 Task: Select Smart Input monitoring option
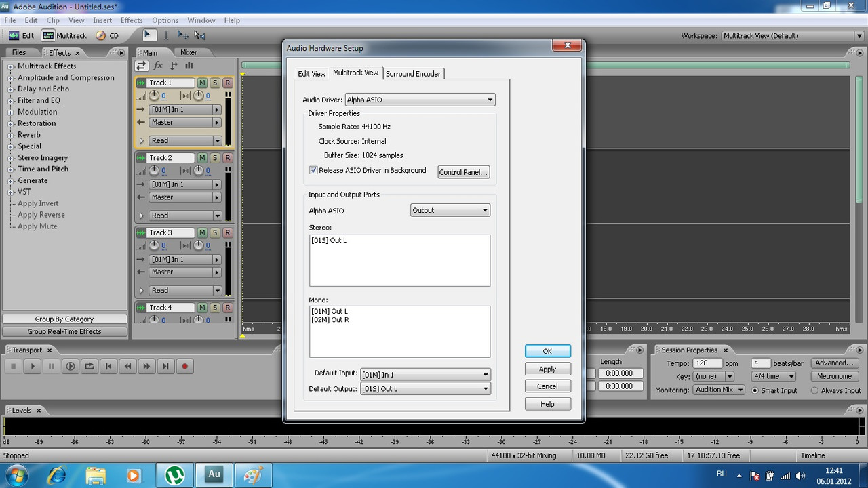pos(755,390)
